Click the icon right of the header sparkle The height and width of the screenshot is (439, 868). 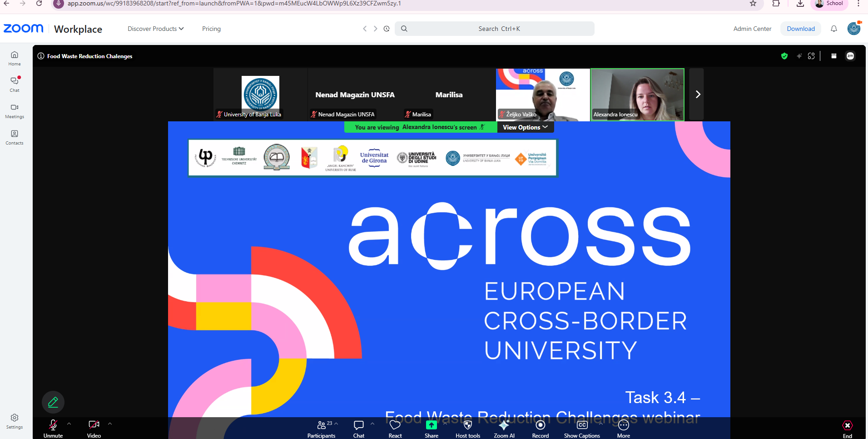(x=811, y=56)
